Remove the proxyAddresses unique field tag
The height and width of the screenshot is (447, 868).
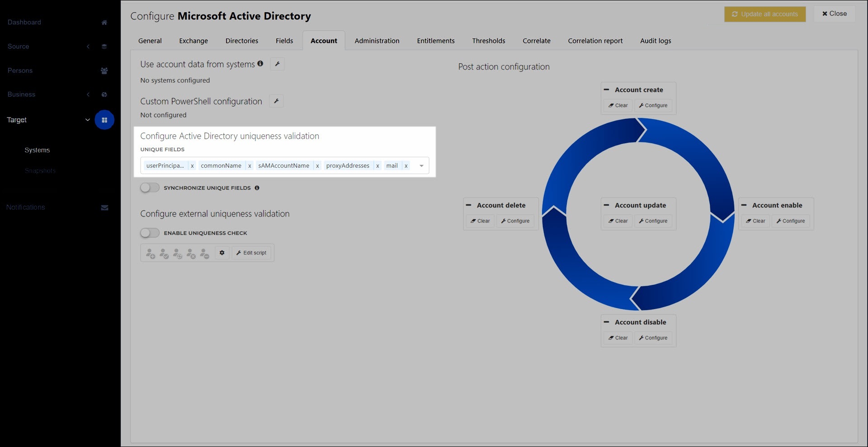377,166
